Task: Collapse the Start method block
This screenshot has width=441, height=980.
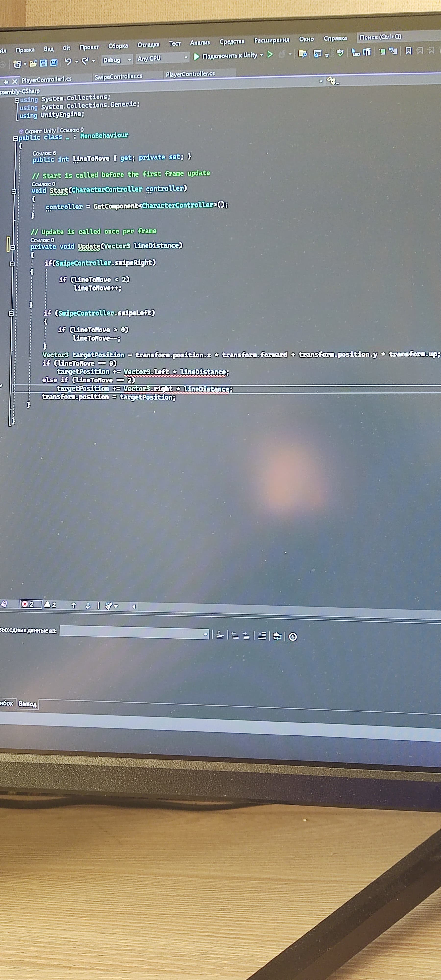Action: coord(14,192)
